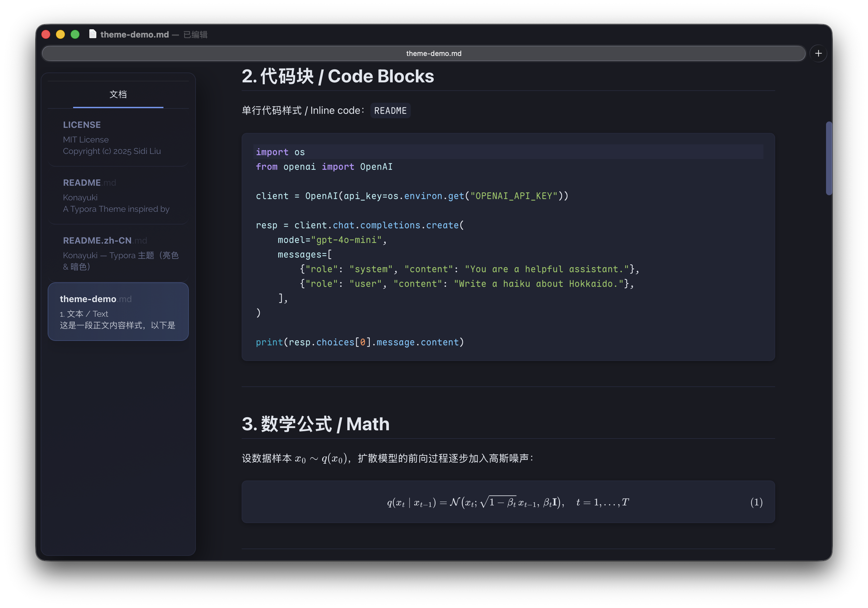Click the yellow minimize window button

(60, 34)
